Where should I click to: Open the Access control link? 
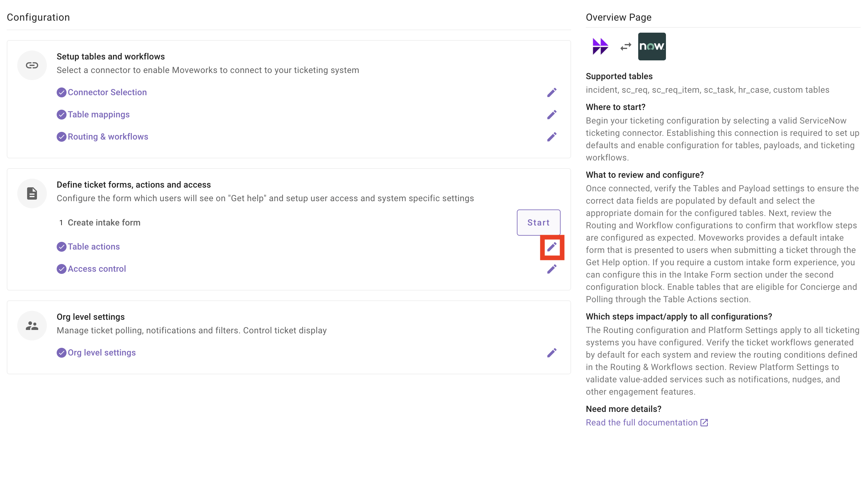coord(97,269)
